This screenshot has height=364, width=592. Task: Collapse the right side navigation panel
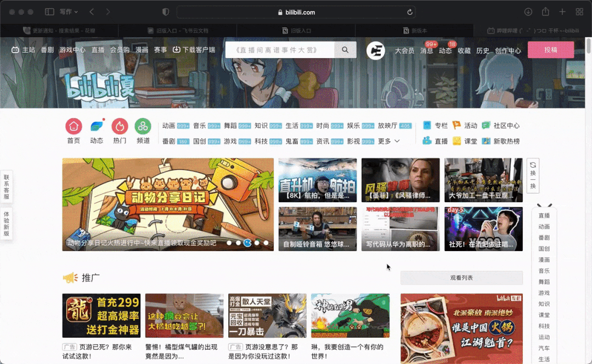(544, 205)
